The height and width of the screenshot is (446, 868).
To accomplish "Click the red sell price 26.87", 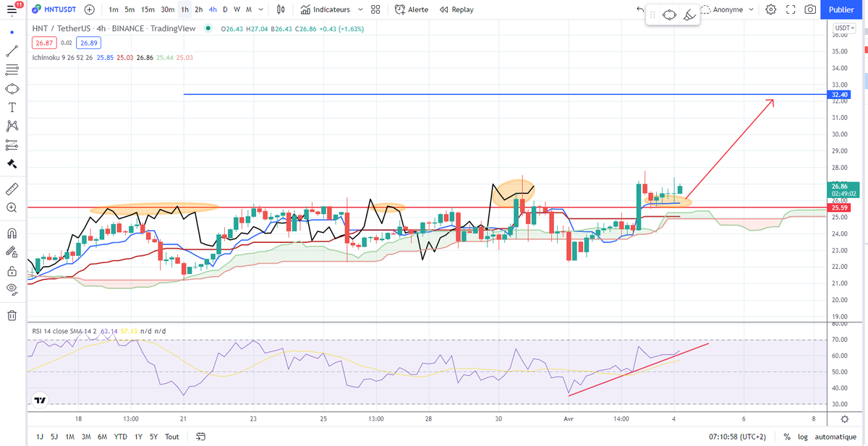I will click(43, 43).
